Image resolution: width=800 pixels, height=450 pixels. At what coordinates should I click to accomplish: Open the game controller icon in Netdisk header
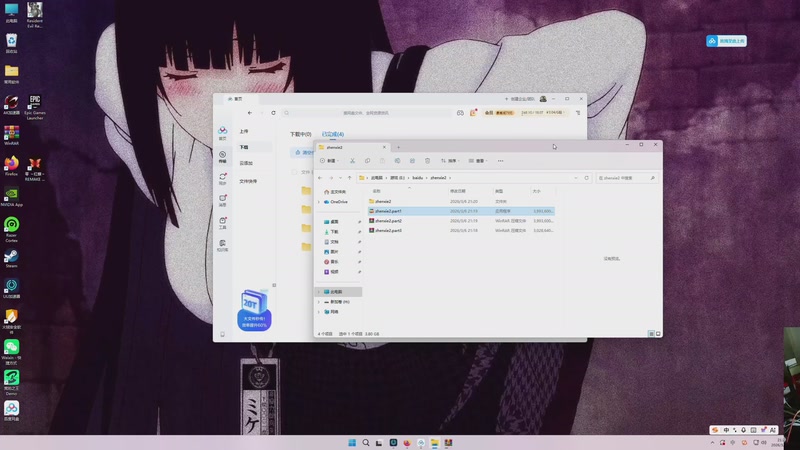(460, 113)
